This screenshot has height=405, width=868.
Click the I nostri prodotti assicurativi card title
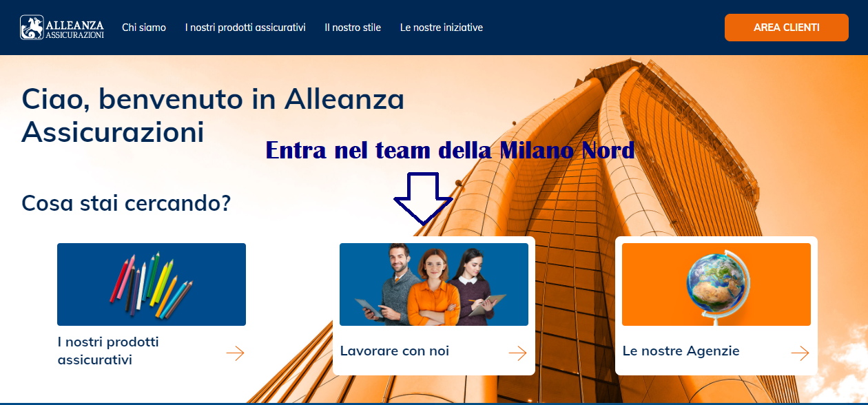[x=108, y=351]
